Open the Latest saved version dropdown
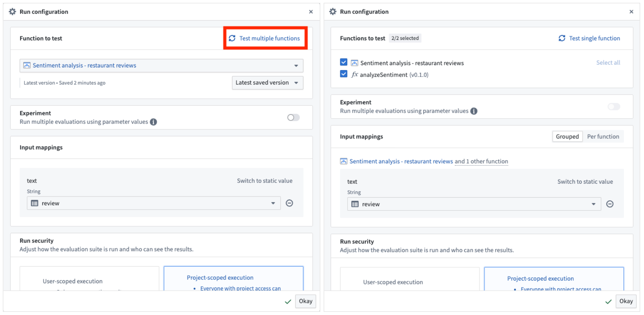Screen dimensions: 644x315 (267, 83)
